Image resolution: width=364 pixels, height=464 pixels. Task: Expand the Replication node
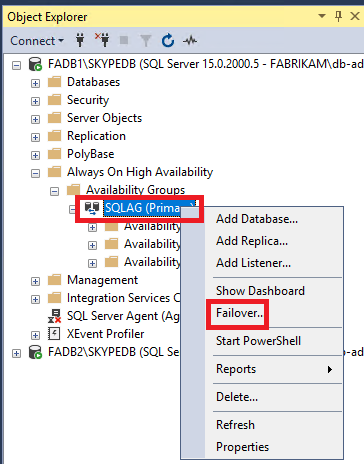tap(35, 137)
